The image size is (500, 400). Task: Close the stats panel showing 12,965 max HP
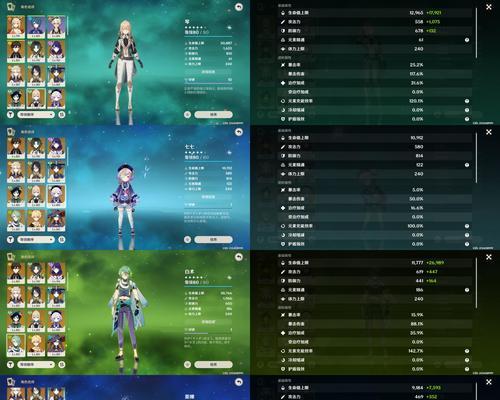click(489, 7)
